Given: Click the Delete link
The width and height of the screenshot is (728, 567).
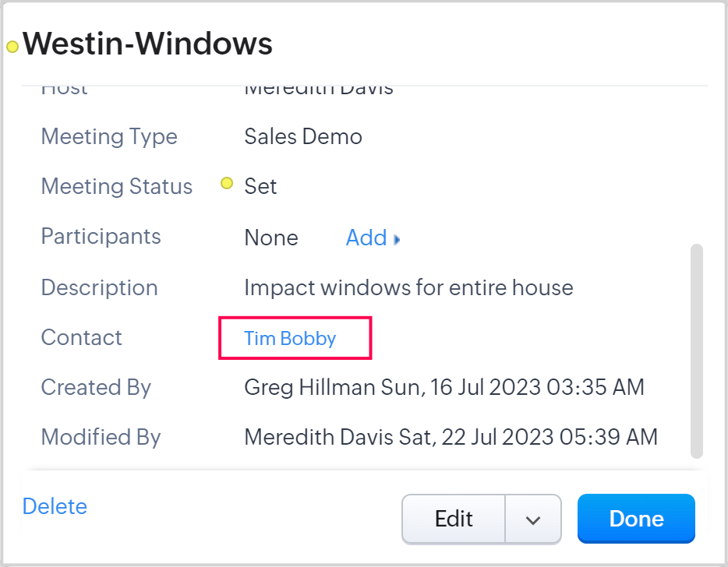Looking at the screenshot, I should pyautogui.click(x=55, y=506).
